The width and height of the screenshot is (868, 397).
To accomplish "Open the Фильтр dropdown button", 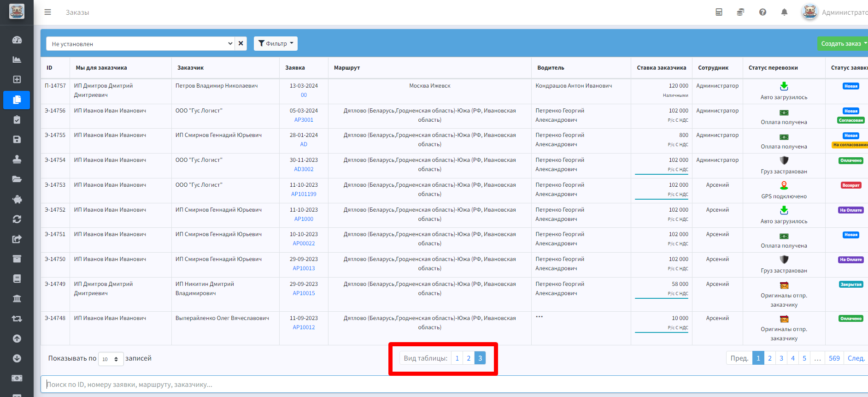I will [x=276, y=43].
